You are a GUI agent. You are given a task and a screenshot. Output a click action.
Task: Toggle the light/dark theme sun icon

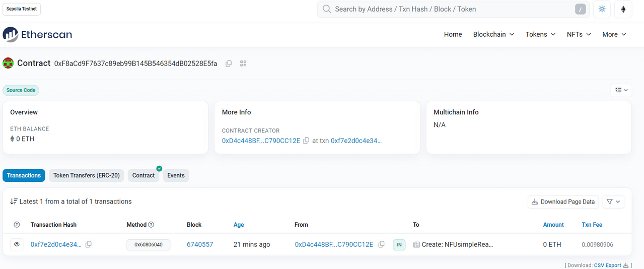pos(602,9)
